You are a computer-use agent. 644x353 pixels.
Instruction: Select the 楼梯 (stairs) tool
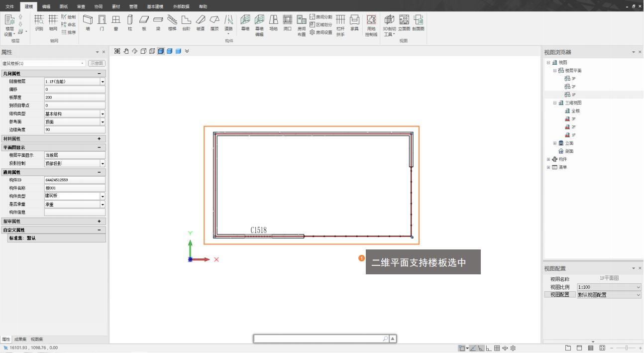pos(172,22)
